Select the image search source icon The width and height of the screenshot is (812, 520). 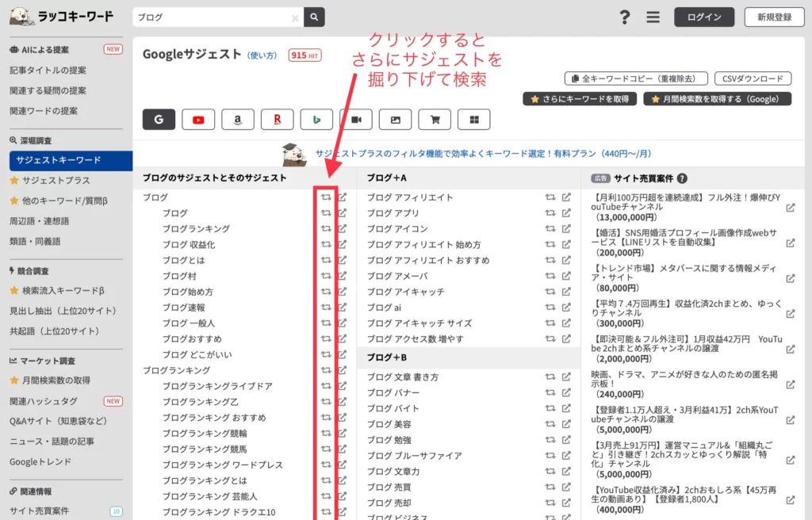tap(395, 120)
